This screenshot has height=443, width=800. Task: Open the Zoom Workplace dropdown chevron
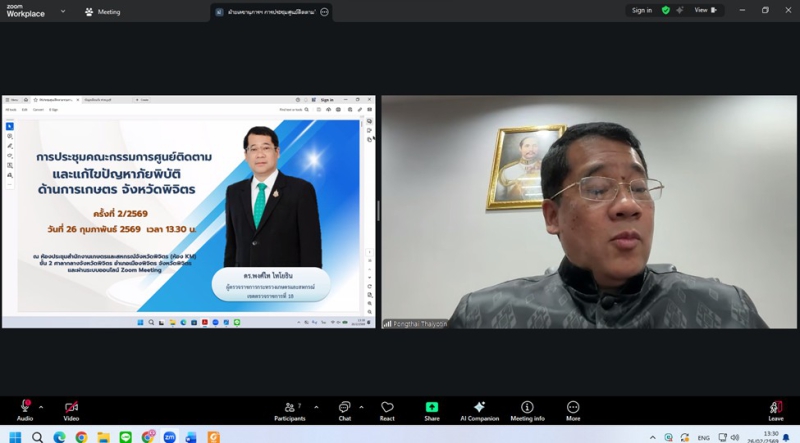(x=62, y=12)
